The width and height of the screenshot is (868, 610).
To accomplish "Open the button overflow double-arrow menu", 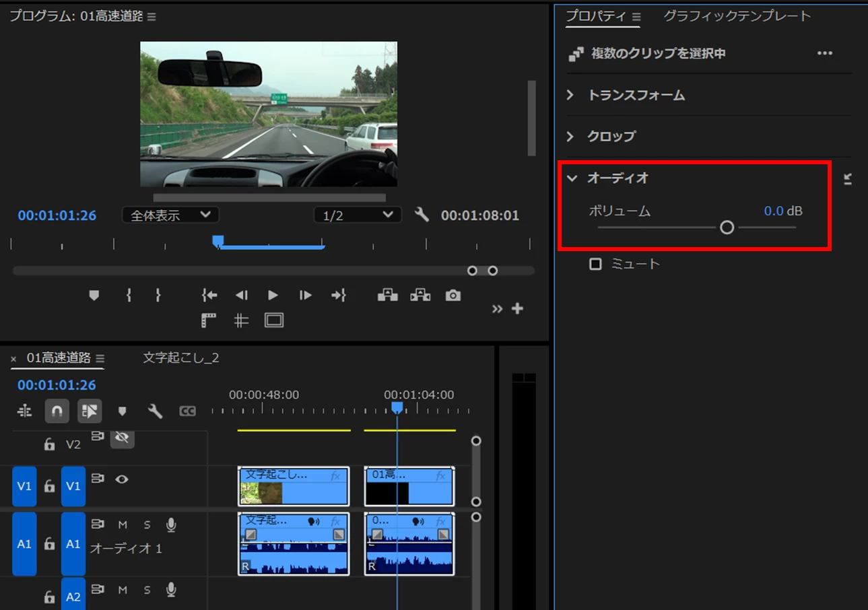I will [497, 309].
